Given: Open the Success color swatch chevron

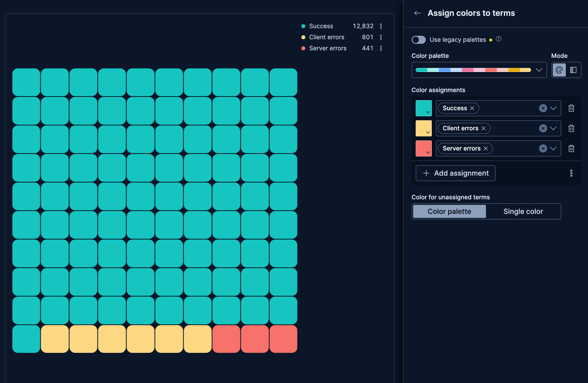Looking at the screenshot, I should [x=428, y=113].
